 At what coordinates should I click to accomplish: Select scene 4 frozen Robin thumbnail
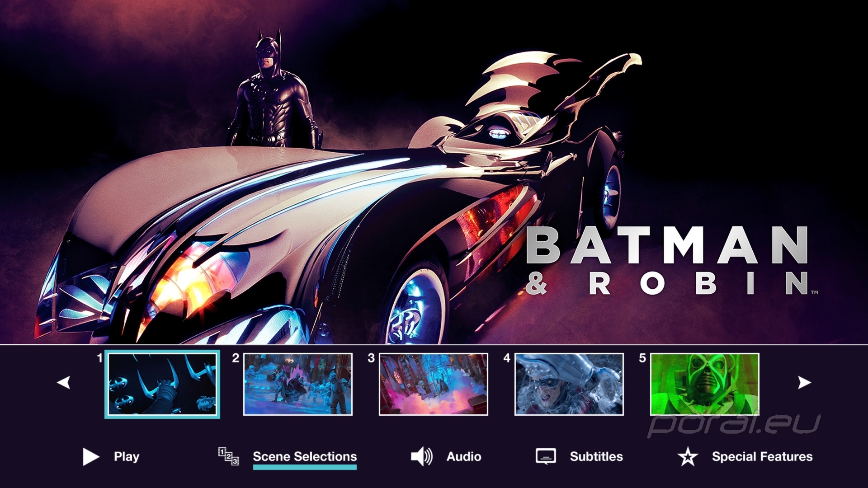[x=569, y=384]
